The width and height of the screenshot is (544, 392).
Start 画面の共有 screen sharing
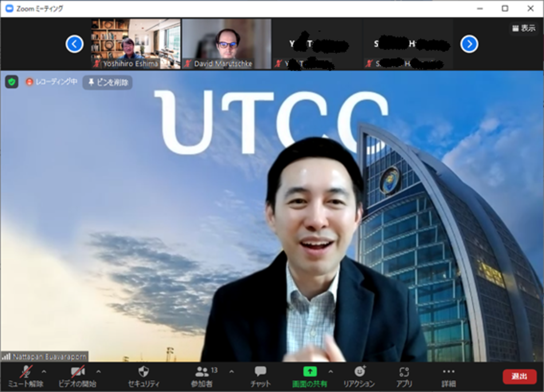point(309,377)
